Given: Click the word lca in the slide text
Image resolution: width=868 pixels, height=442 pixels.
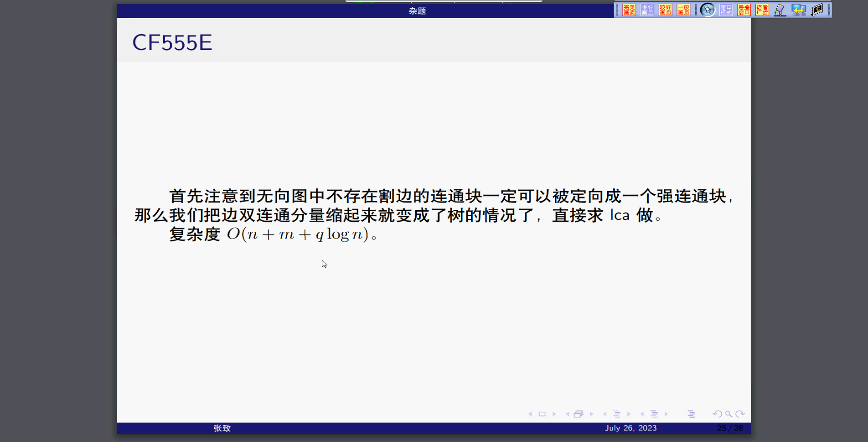Looking at the screenshot, I should click(x=620, y=215).
